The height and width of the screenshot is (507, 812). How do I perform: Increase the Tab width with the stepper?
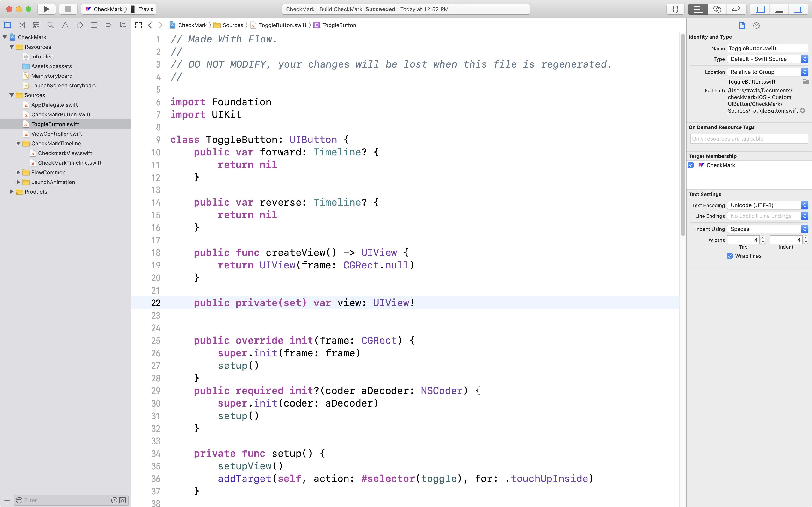click(x=763, y=238)
